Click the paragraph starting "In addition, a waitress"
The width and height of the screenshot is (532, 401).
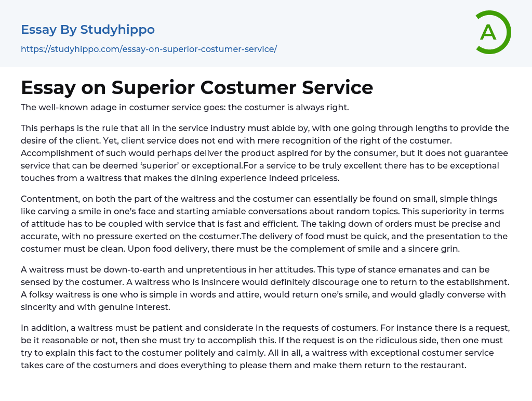pos(265,346)
